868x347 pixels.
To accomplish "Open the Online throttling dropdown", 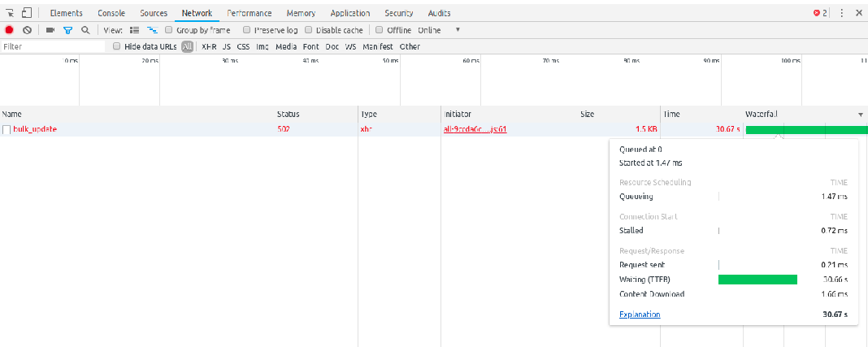I will tap(440, 30).
